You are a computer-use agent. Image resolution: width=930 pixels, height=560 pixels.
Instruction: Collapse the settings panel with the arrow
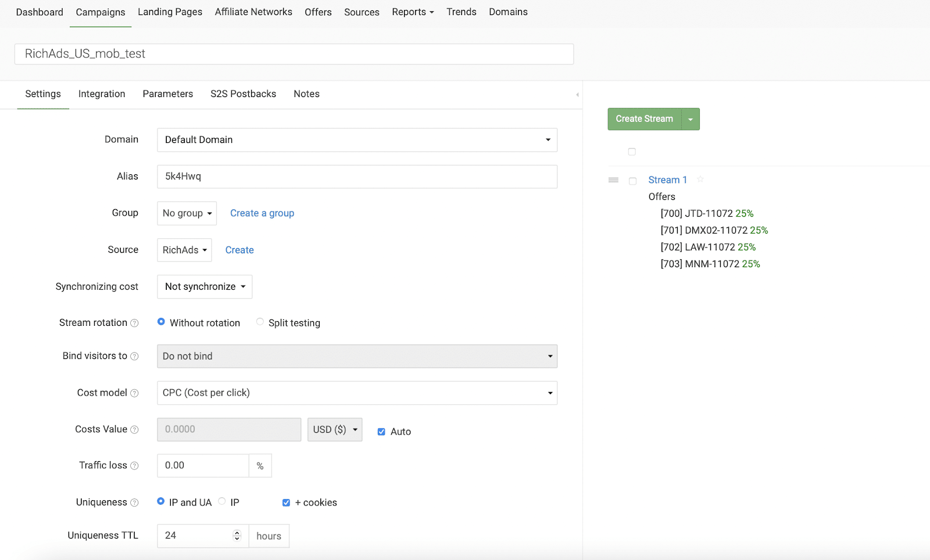577,95
